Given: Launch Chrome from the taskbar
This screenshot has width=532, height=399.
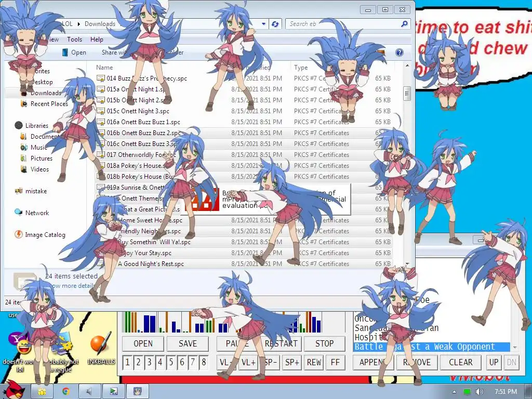Looking at the screenshot, I should [x=65, y=392].
